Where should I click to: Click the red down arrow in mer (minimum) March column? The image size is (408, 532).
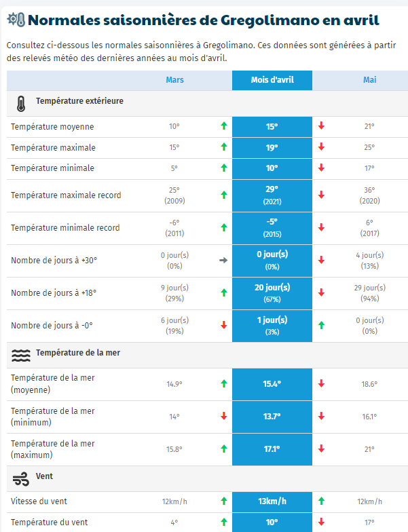pyautogui.click(x=224, y=416)
